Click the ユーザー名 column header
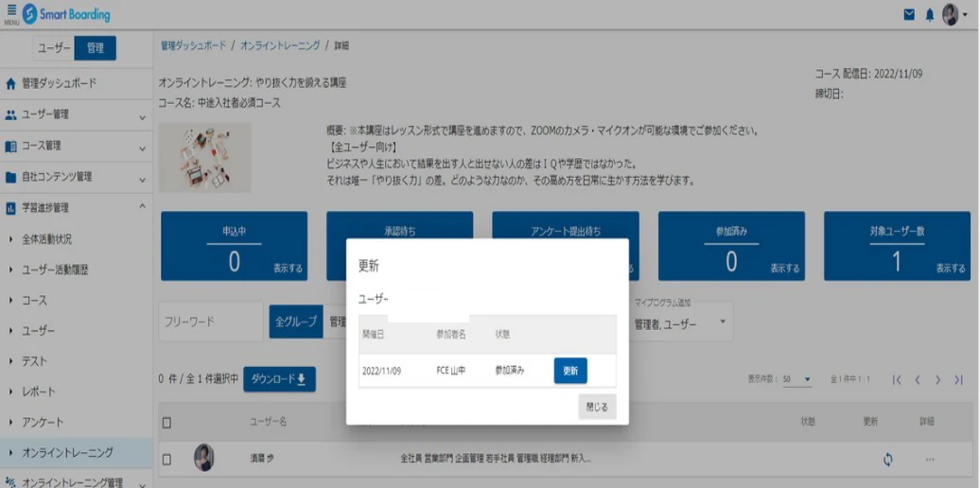Screen dimensions: 980x488 pyautogui.click(x=268, y=423)
